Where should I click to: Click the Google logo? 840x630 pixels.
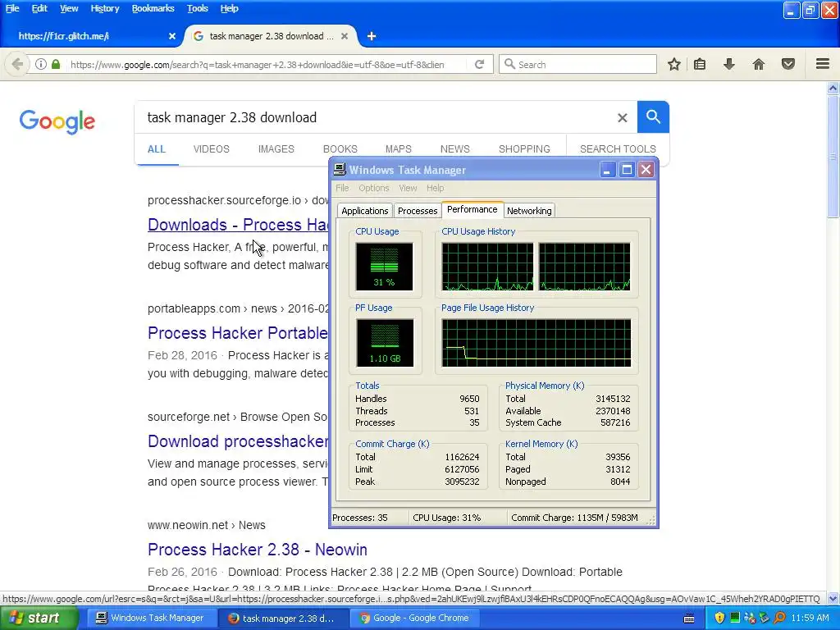click(x=57, y=121)
